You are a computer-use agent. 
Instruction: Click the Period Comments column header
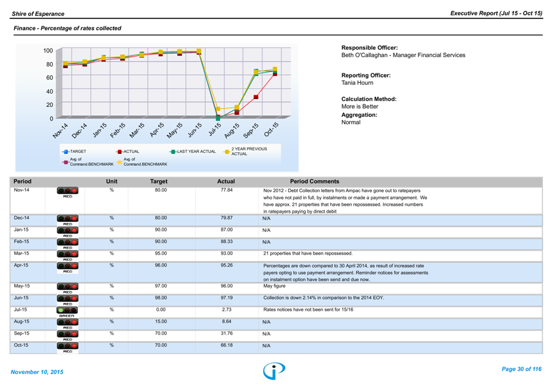click(x=314, y=181)
